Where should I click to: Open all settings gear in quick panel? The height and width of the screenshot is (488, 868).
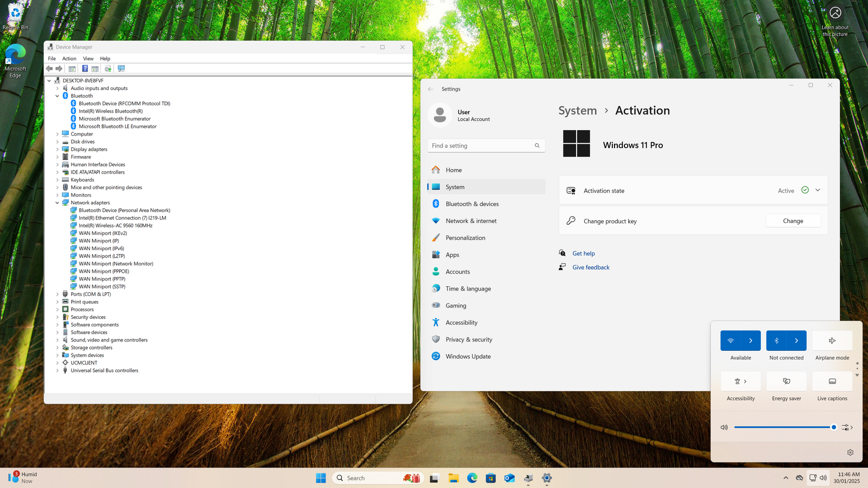(x=850, y=452)
